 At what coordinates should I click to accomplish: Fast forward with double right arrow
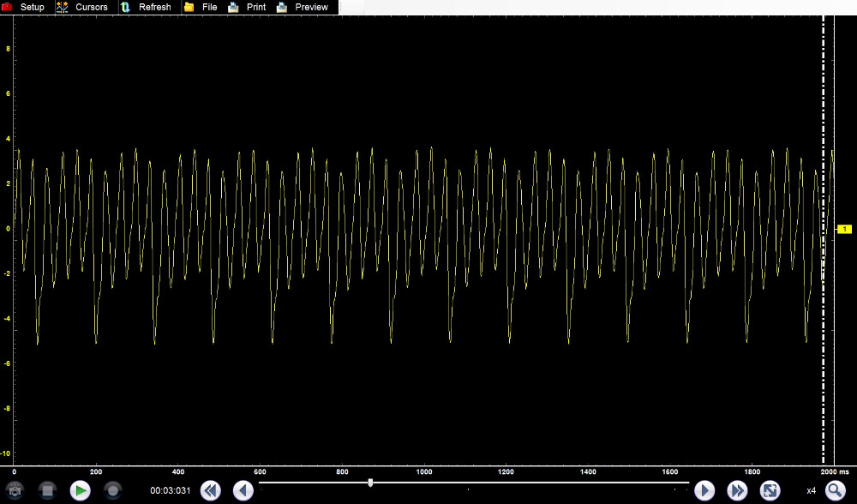(737, 490)
